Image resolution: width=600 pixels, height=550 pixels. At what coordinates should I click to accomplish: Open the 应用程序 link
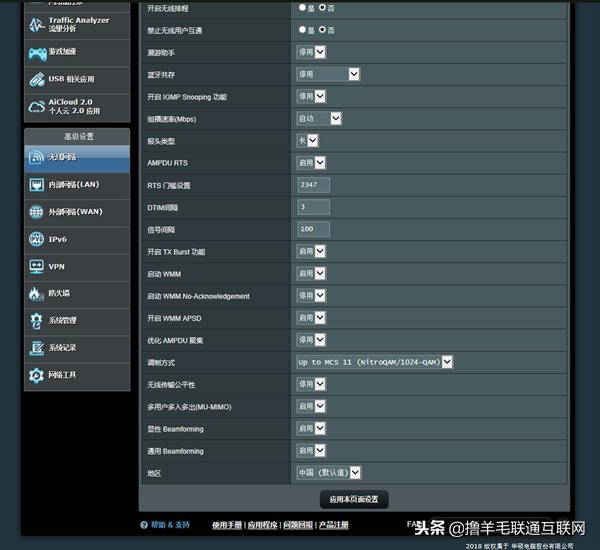coord(262,525)
